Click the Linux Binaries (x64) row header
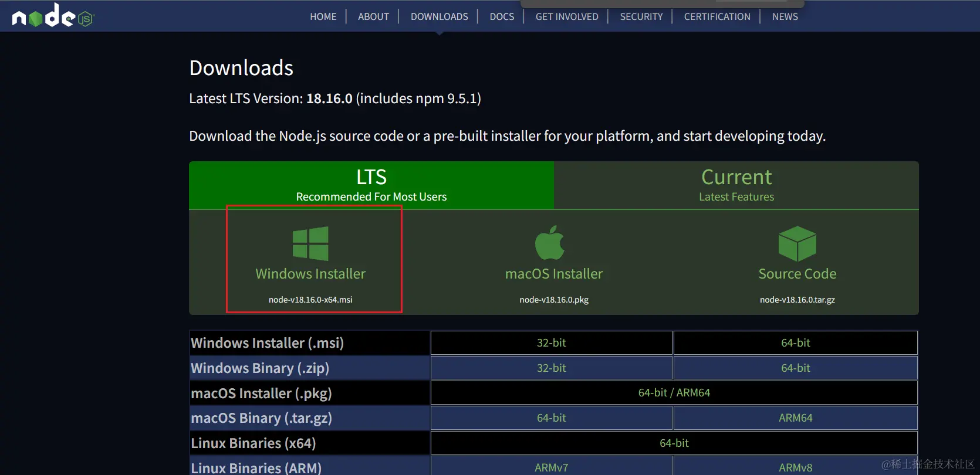This screenshot has height=475, width=980. point(309,443)
